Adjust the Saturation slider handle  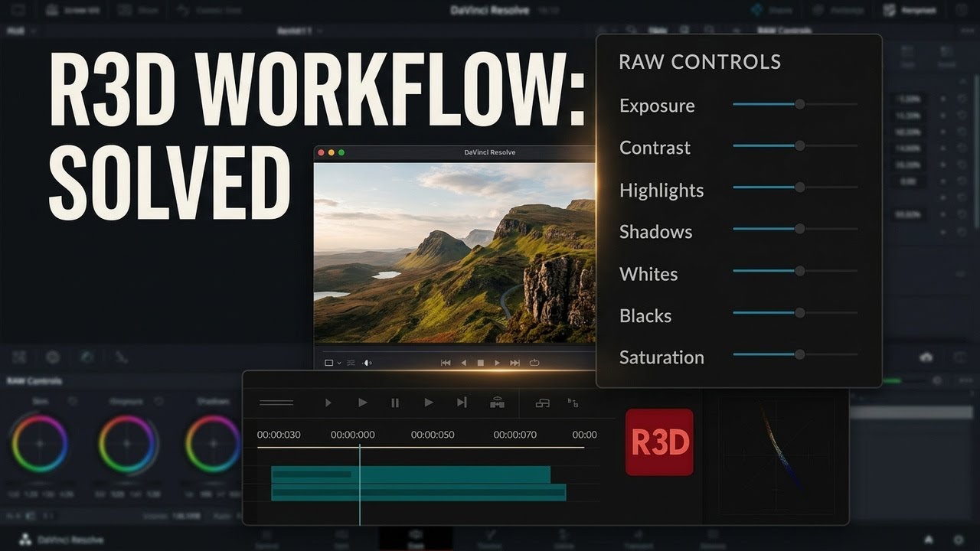click(x=799, y=354)
